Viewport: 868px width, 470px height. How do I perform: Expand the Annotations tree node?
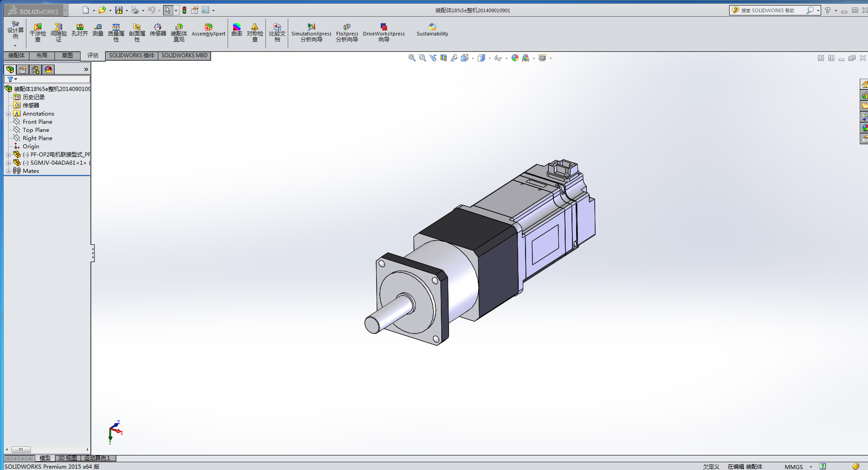[x=8, y=114]
